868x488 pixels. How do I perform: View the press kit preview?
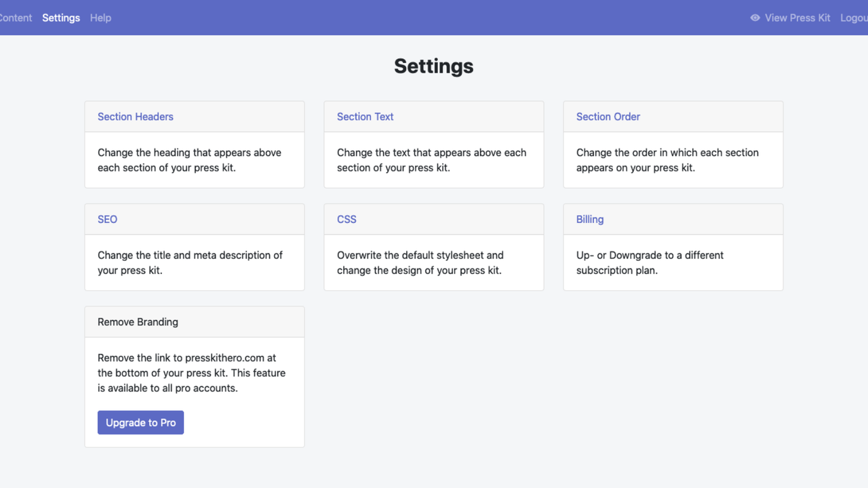(797, 18)
